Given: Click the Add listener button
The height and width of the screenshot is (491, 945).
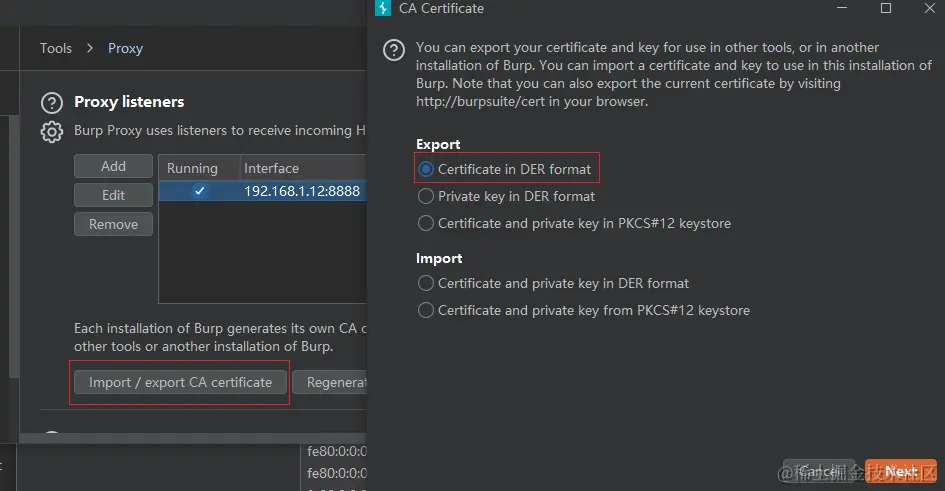Looking at the screenshot, I should 113,166.
